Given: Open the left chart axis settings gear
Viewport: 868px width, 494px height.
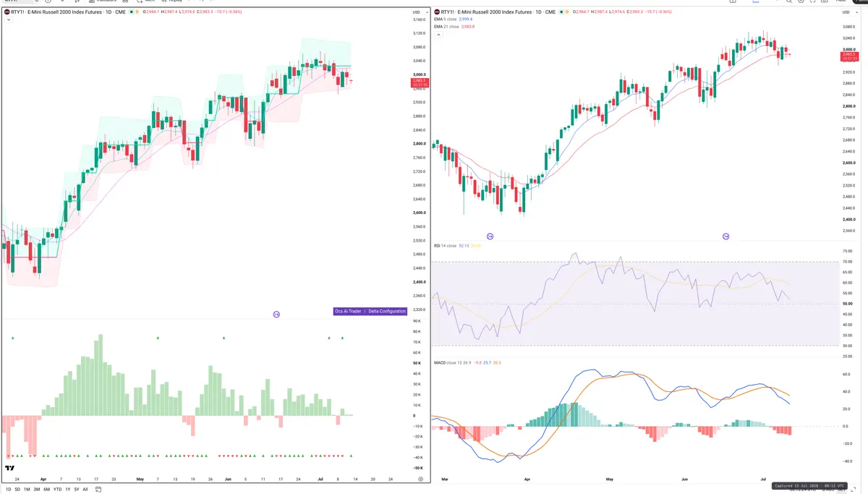Looking at the screenshot, I should pyautogui.click(x=420, y=479).
